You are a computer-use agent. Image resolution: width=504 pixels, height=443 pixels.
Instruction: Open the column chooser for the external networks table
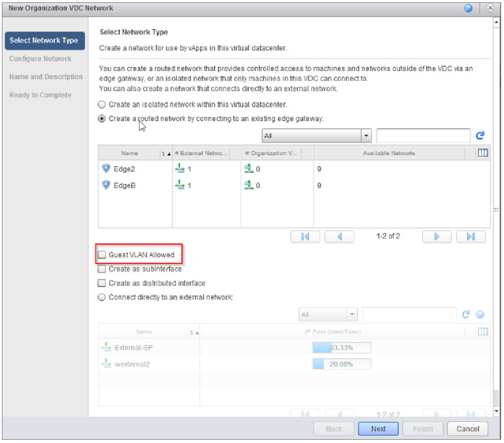(483, 331)
